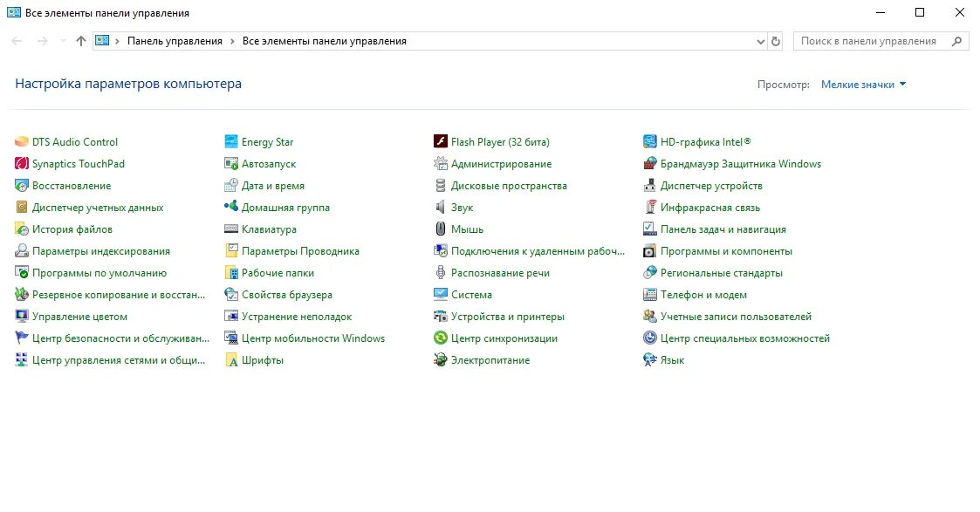Screen dimensions: 980x512
Task: Expand chevron before Панель управления breadcrumb
Action: click(117, 41)
